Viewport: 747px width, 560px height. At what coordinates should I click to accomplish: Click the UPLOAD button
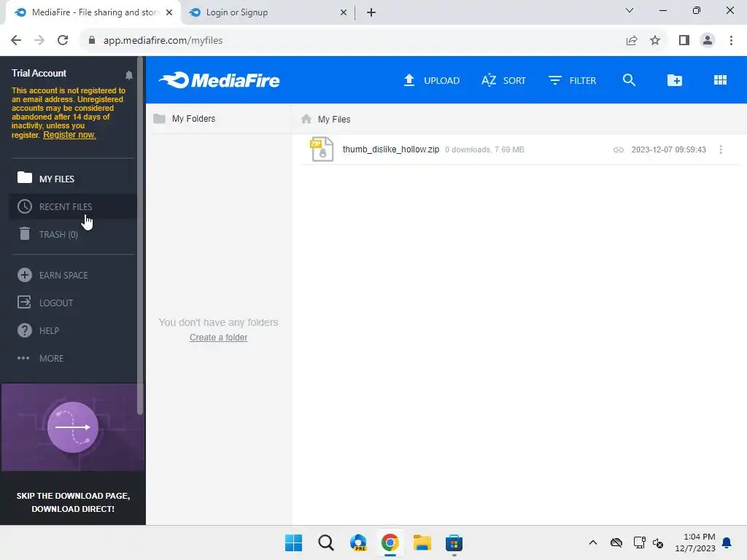432,80
